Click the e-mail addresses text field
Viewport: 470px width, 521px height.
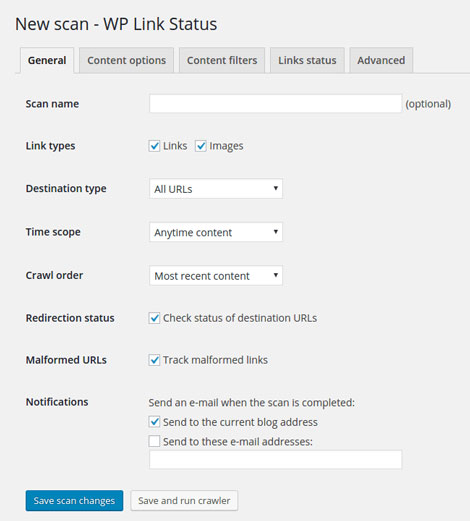(x=275, y=460)
